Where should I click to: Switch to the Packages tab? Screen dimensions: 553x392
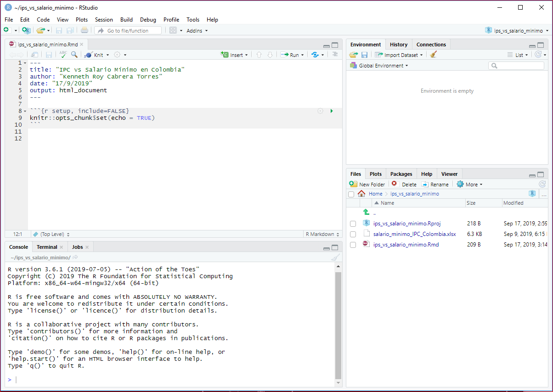[x=401, y=174]
